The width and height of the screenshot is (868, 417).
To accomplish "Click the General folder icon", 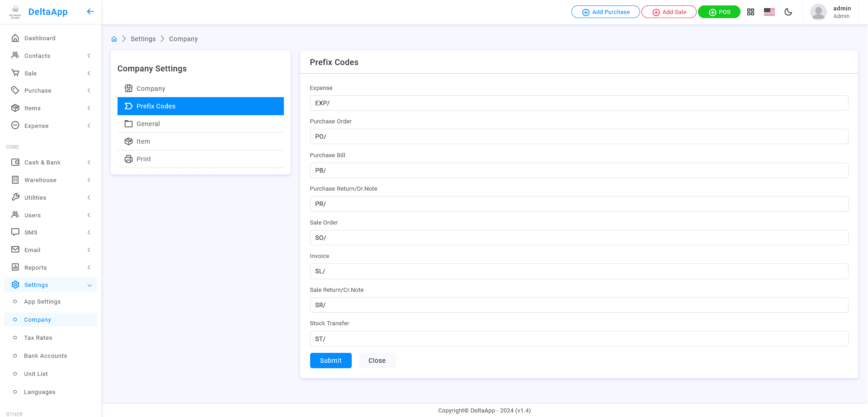I will 129,124.
